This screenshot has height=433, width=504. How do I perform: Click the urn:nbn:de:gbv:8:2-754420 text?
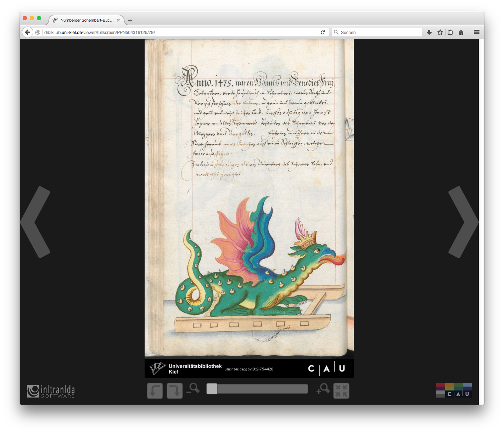pos(249,369)
